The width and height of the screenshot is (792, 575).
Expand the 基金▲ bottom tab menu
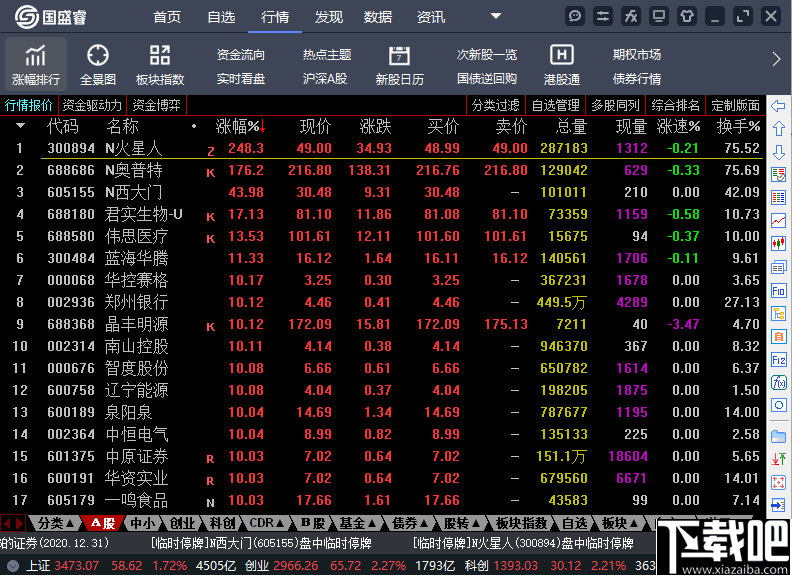(x=357, y=523)
